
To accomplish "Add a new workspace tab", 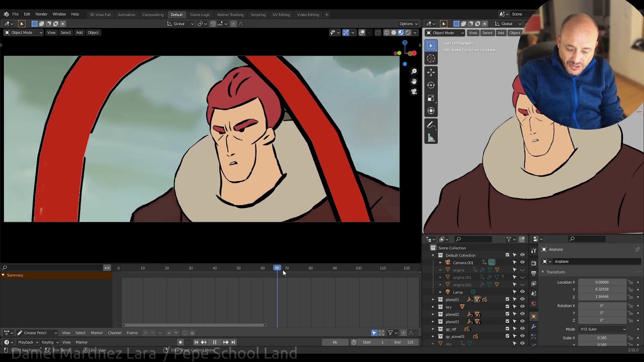I will [x=327, y=15].
